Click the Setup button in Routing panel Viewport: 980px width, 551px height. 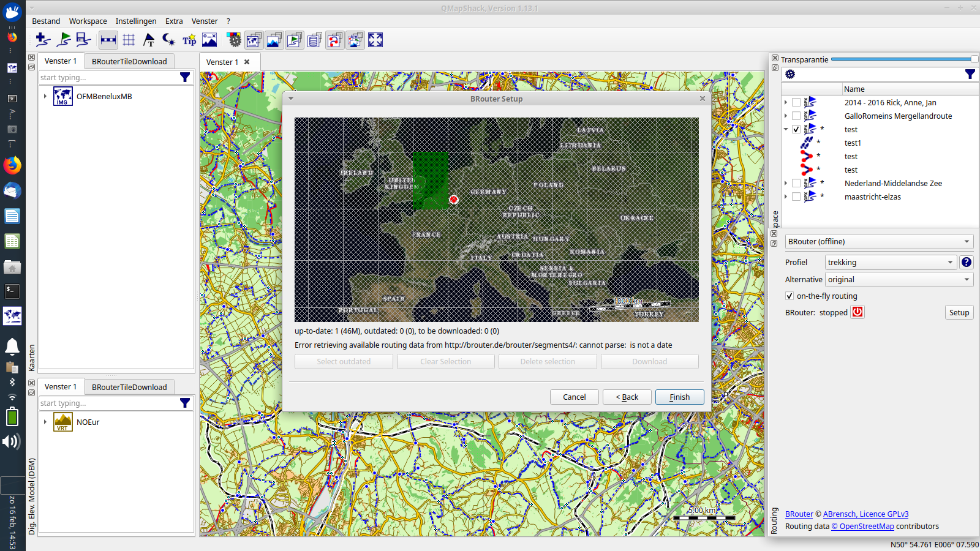959,312
